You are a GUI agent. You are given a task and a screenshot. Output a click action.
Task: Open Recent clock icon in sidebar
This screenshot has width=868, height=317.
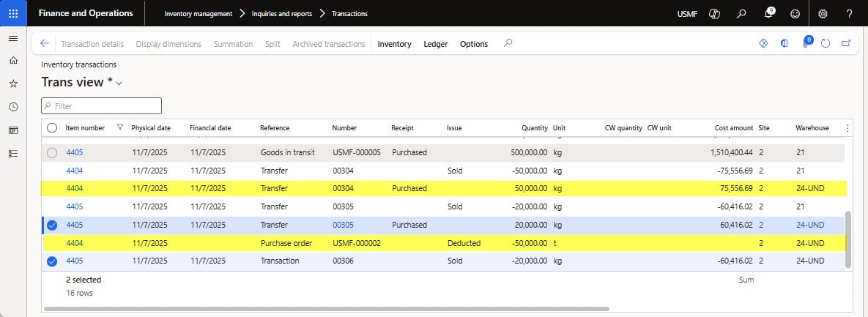coord(13,107)
